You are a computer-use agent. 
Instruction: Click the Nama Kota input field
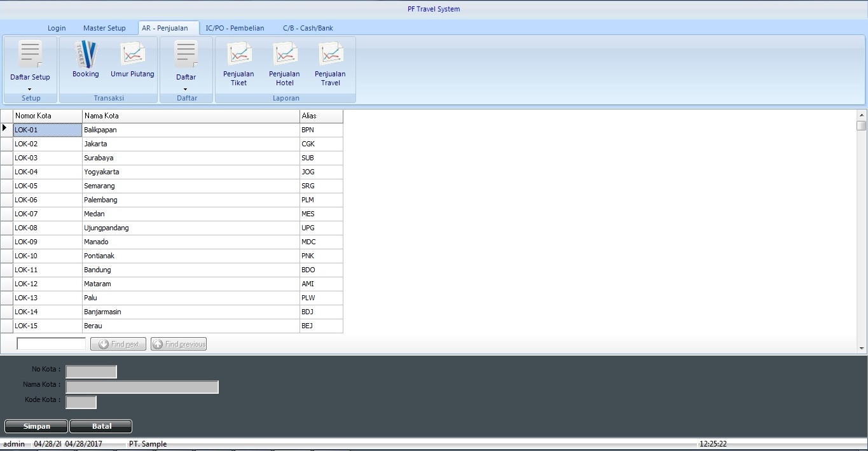pyautogui.click(x=142, y=387)
